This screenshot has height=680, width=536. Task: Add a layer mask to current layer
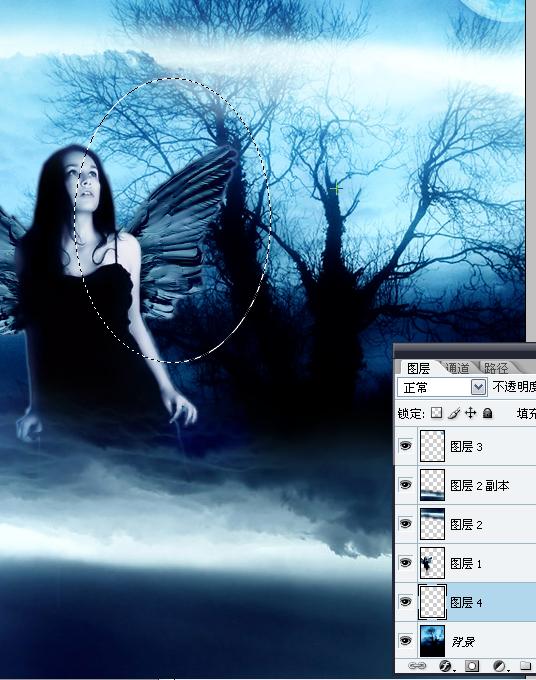pos(471,665)
